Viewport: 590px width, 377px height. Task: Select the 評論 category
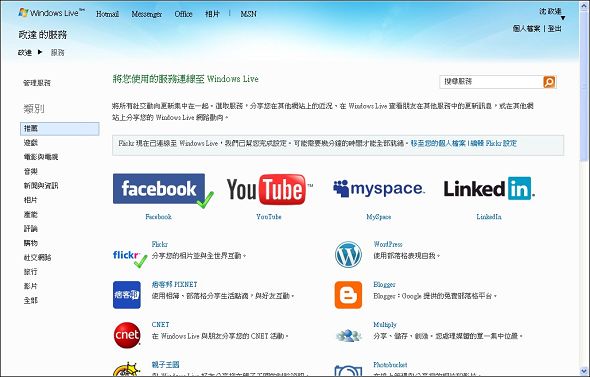(x=30, y=229)
